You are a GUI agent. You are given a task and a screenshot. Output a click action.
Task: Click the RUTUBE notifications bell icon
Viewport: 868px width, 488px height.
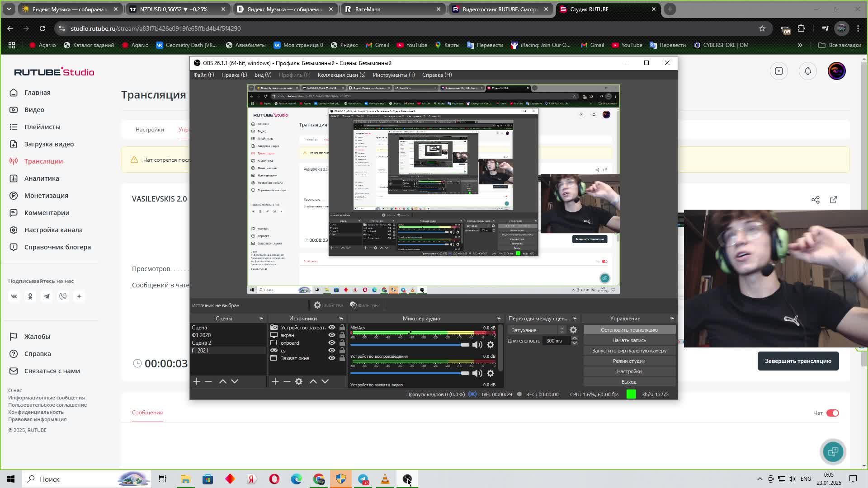click(x=807, y=71)
